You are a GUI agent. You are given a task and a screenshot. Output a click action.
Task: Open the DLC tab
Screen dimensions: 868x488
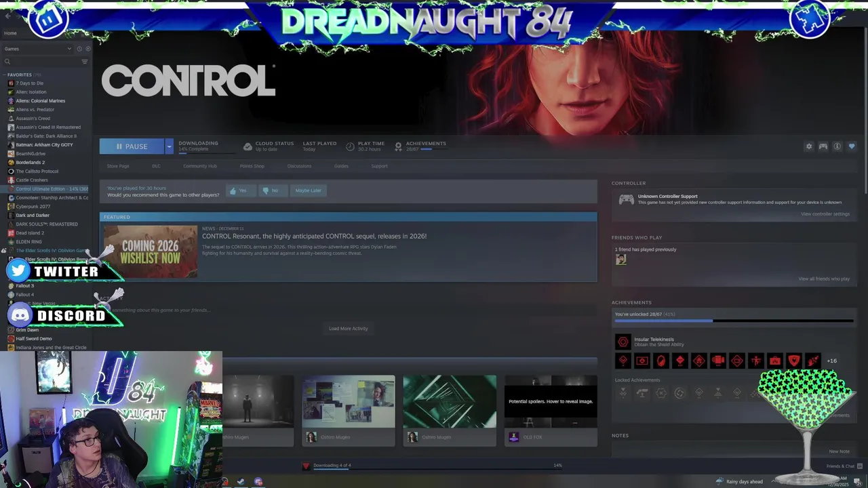coord(156,166)
